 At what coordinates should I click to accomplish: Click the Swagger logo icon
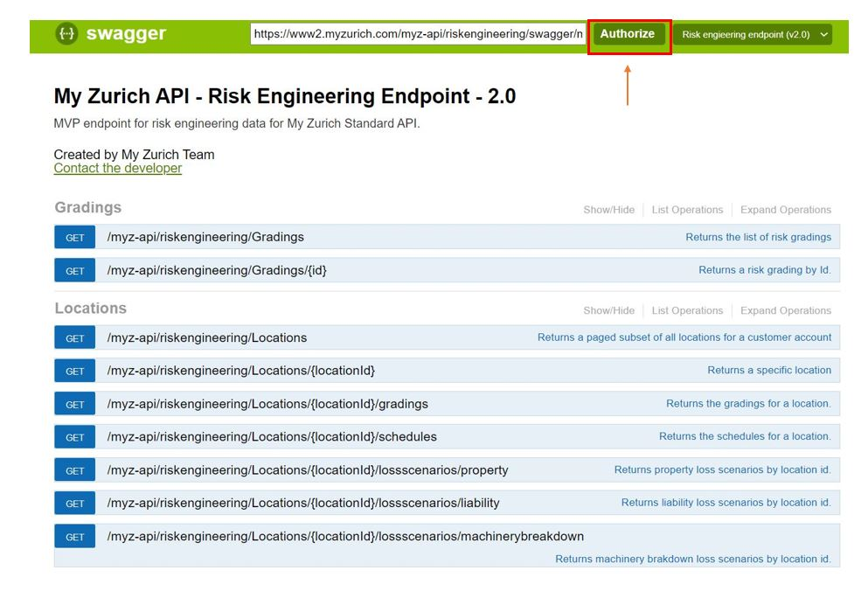click(66, 34)
